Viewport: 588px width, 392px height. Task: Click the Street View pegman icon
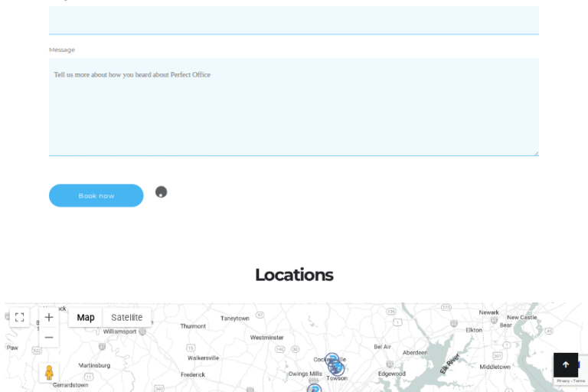click(49, 373)
